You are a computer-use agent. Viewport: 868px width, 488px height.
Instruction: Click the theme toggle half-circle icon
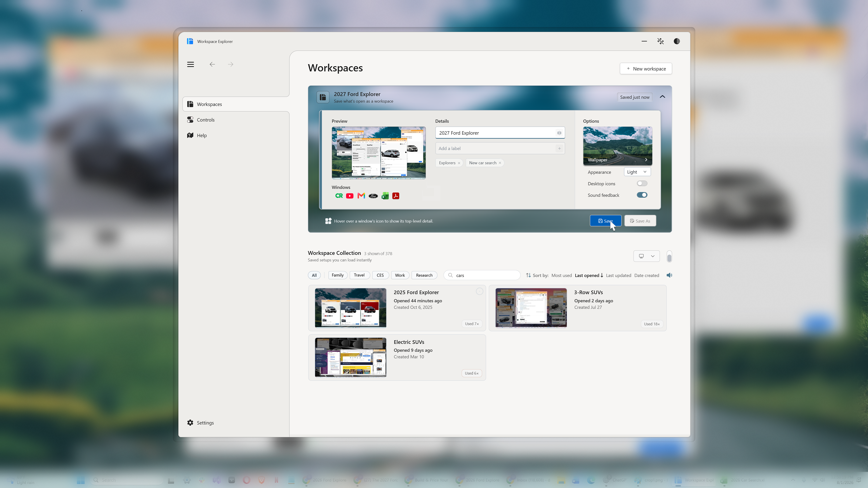point(677,41)
